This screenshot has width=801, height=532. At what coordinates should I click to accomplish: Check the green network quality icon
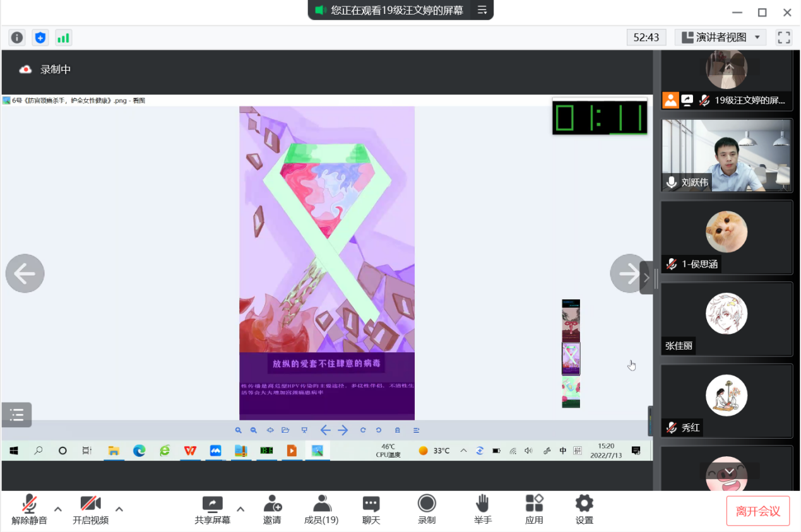[x=63, y=38]
